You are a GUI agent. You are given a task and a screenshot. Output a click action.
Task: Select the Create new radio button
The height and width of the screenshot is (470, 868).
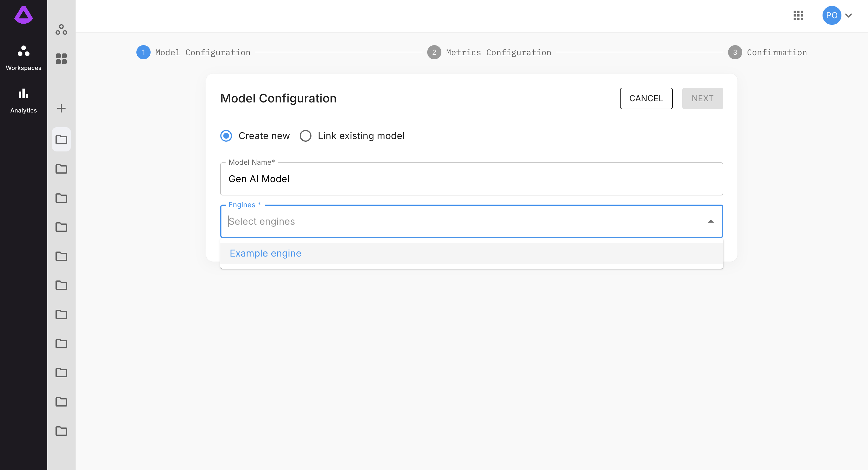click(226, 136)
